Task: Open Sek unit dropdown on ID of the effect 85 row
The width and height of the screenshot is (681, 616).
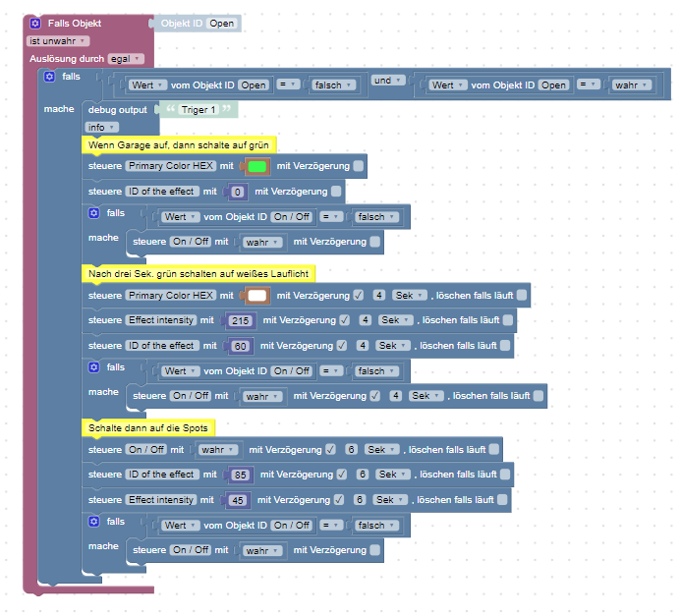Action: coord(393,475)
